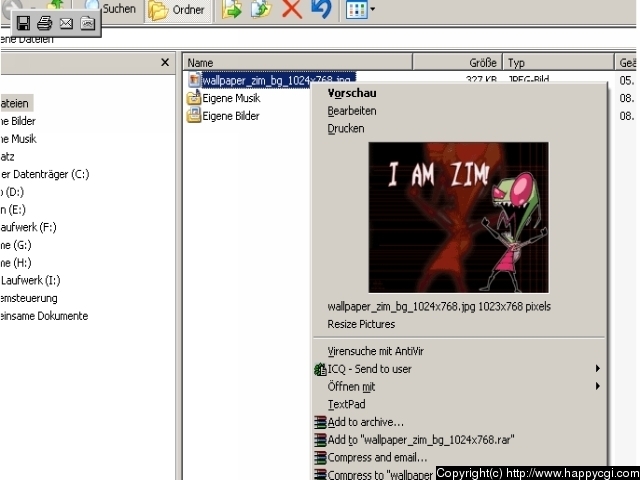Open the Systemsteuerung tree item
This screenshot has width=640, height=480.
point(29,298)
